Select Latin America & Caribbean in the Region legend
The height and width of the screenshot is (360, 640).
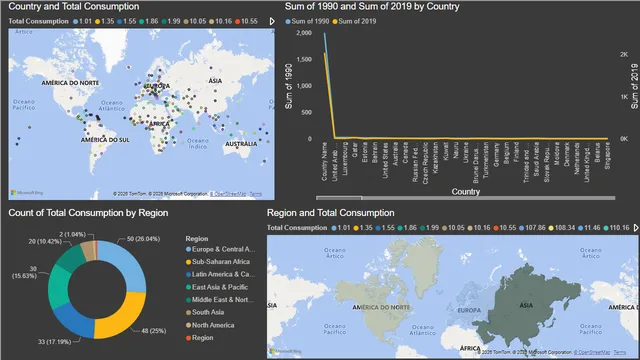point(220,274)
